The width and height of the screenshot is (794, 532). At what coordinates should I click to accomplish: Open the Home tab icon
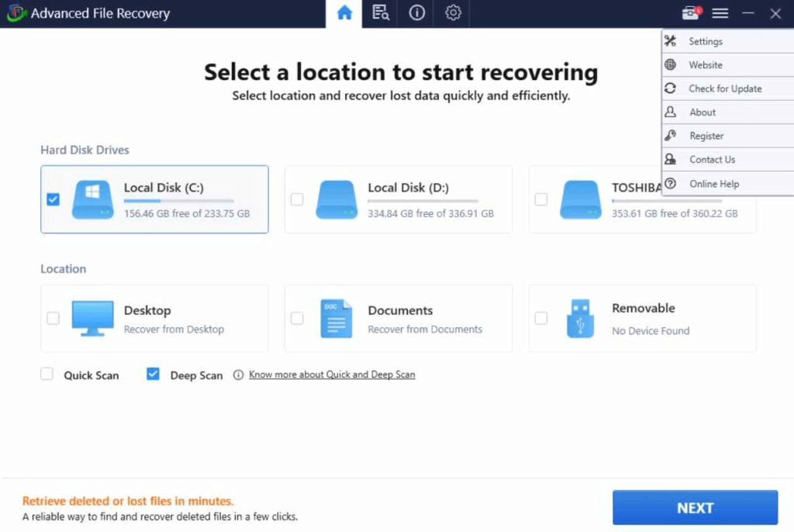click(x=344, y=12)
